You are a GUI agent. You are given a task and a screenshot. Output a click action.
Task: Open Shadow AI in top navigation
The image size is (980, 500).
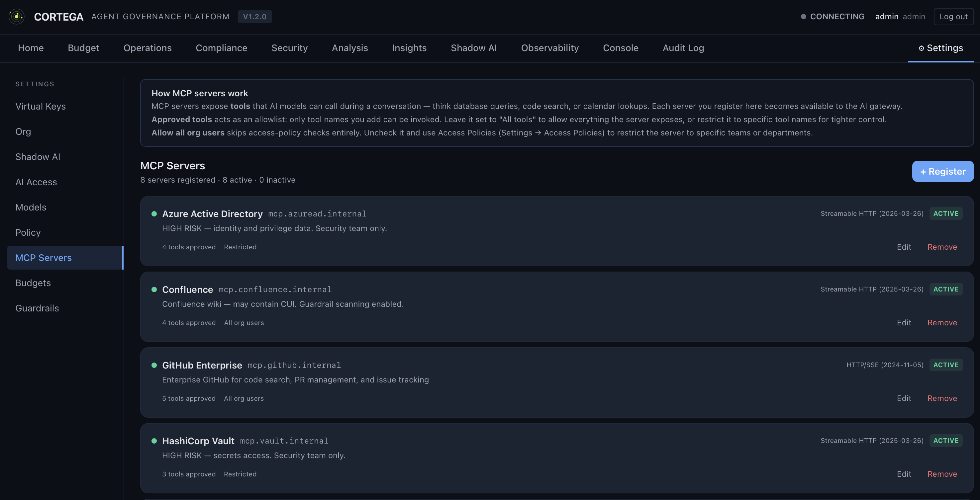[474, 48]
